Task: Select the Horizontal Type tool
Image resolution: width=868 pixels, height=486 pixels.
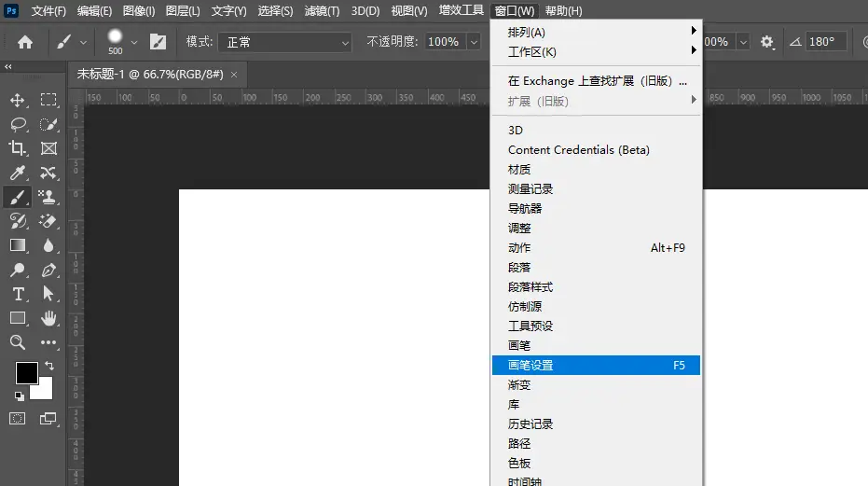Action: point(19,294)
